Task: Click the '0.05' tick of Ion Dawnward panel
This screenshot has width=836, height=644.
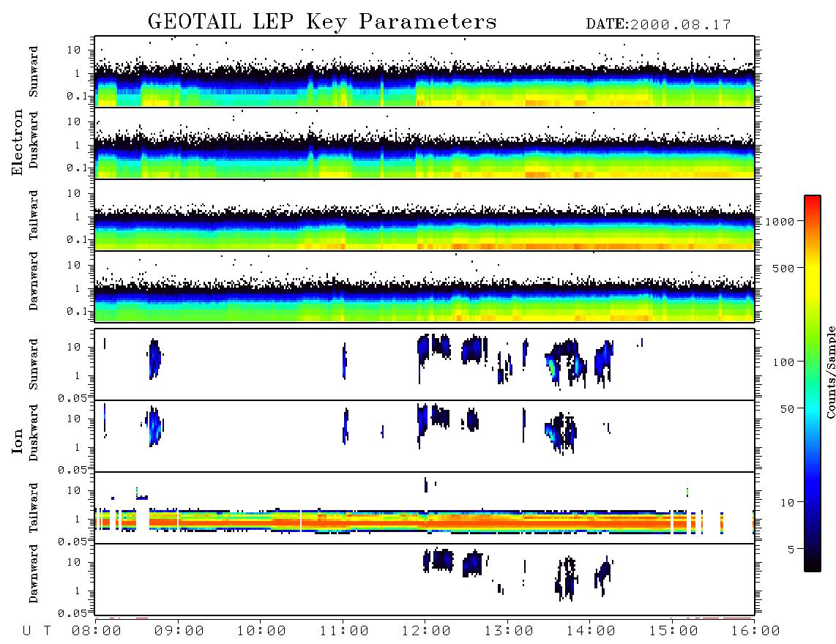Action: click(x=72, y=613)
